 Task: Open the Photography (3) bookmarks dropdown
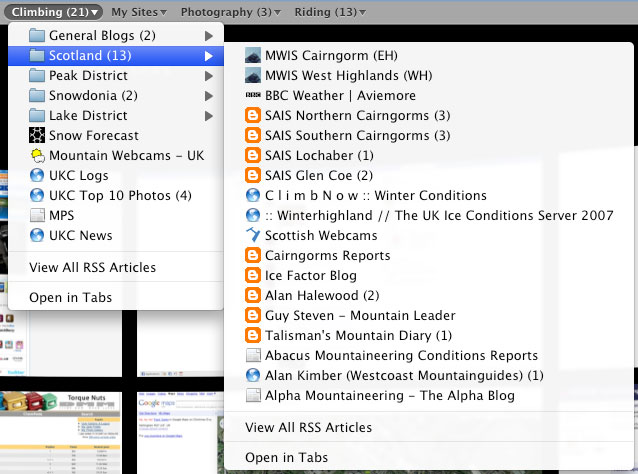pyautogui.click(x=231, y=12)
